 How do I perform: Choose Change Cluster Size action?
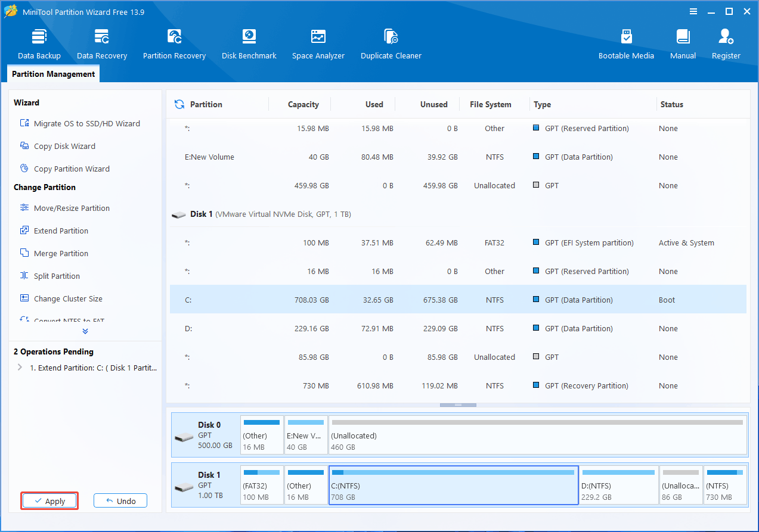click(x=61, y=298)
